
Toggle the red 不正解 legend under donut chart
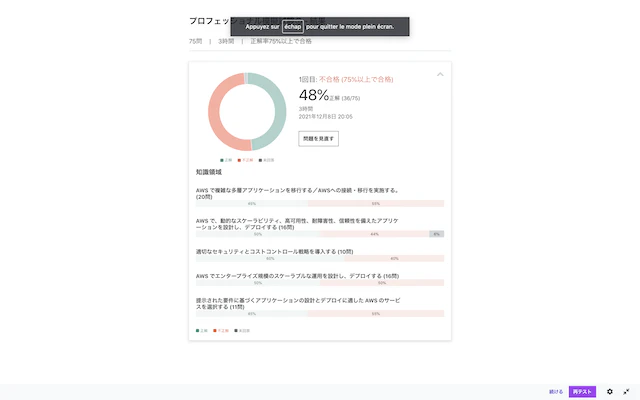(x=245, y=160)
